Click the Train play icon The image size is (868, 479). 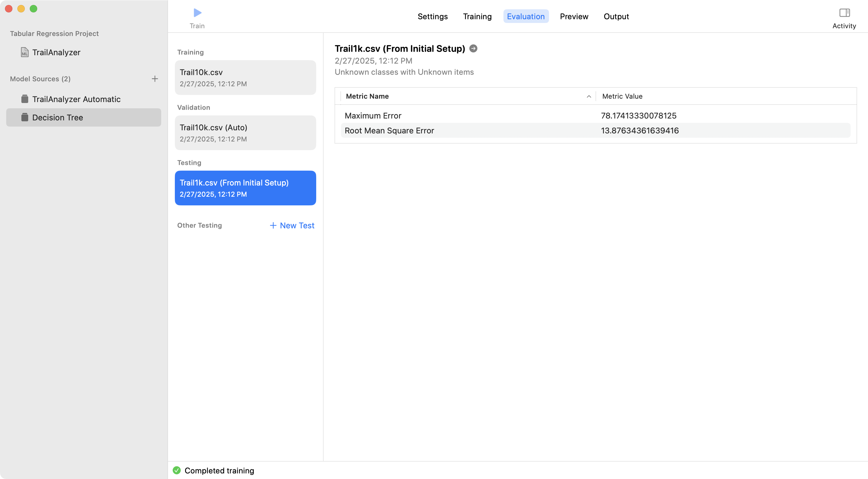pyautogui.click(x=197, y=13)
